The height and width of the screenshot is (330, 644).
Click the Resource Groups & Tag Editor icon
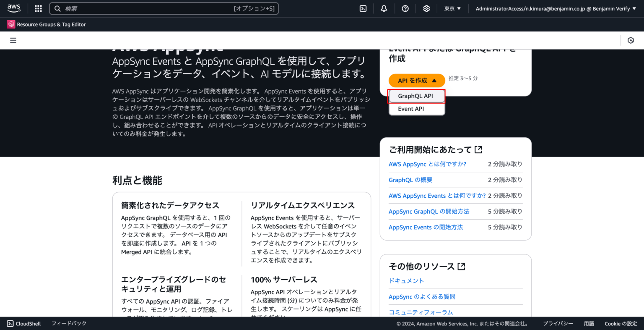click(x=10, y=24)
